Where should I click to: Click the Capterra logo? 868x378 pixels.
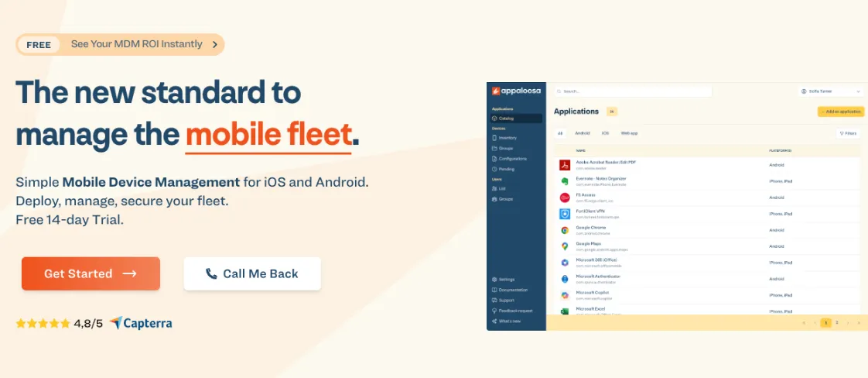tap(141, 323)
